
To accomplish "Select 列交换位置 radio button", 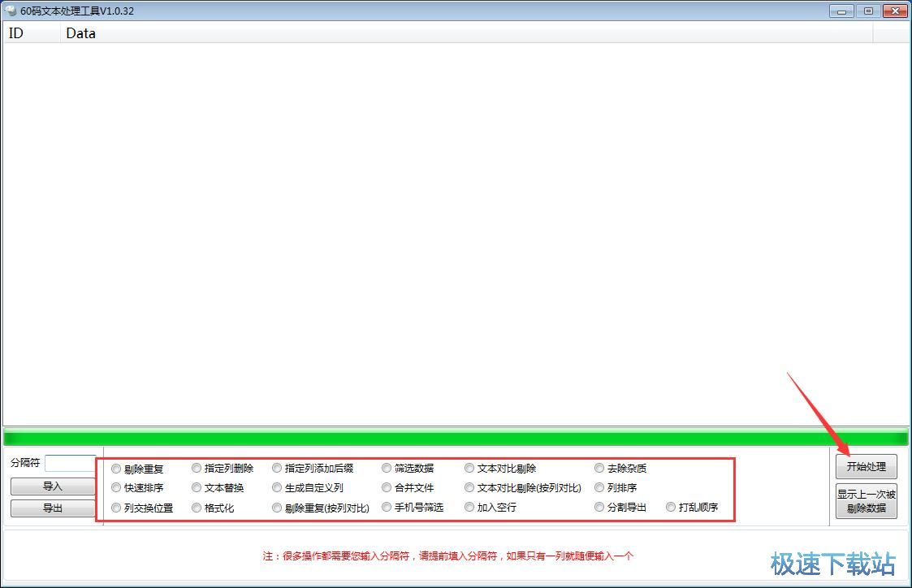I will (x=116, y=508).
